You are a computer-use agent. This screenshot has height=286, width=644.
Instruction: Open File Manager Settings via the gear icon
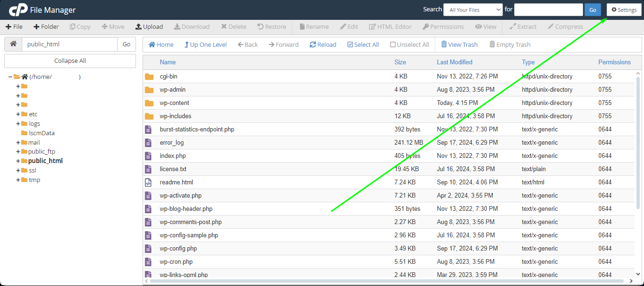(x=623, y=9)
